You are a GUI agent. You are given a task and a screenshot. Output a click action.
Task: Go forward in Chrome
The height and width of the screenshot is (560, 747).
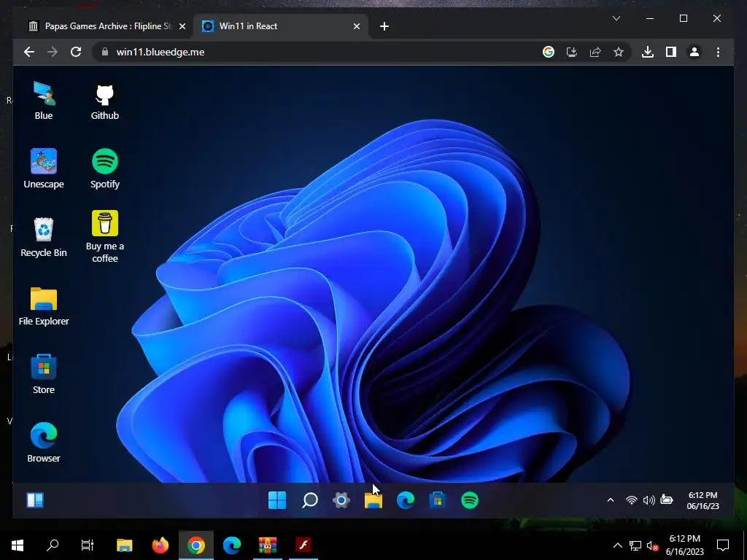coord(53,52)
